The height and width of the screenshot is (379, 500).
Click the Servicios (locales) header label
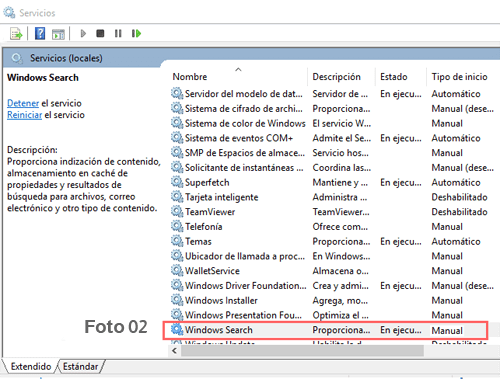point(66,58)
